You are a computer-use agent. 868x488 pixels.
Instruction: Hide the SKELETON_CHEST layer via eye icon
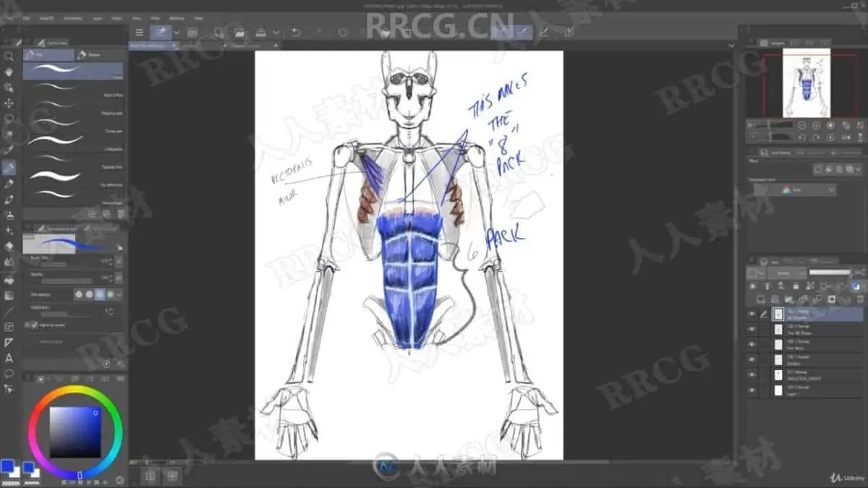click(x=752, y=374)
